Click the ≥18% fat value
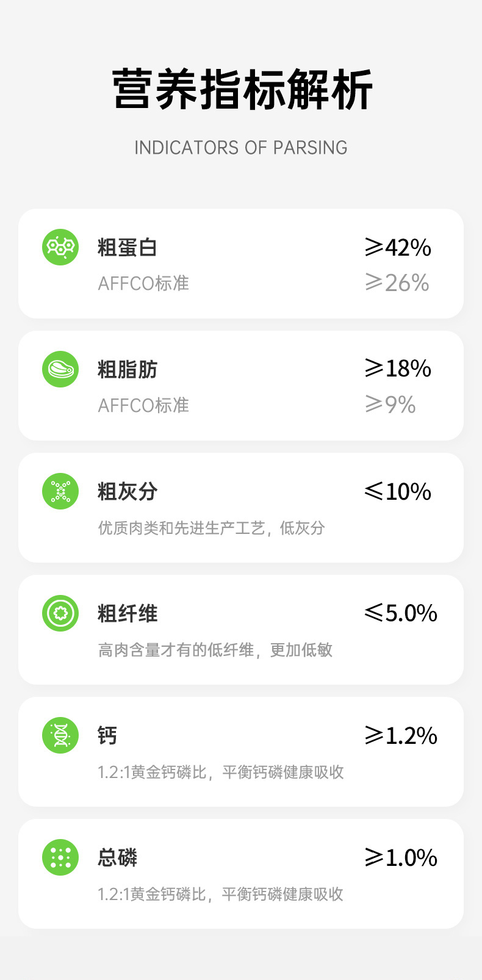 [x=398, y=368]
